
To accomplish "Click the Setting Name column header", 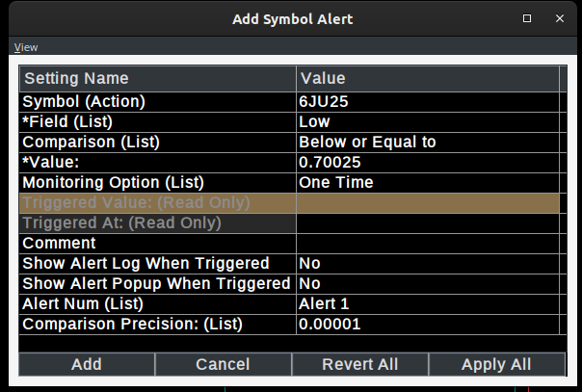I will [x=157, y=78].
